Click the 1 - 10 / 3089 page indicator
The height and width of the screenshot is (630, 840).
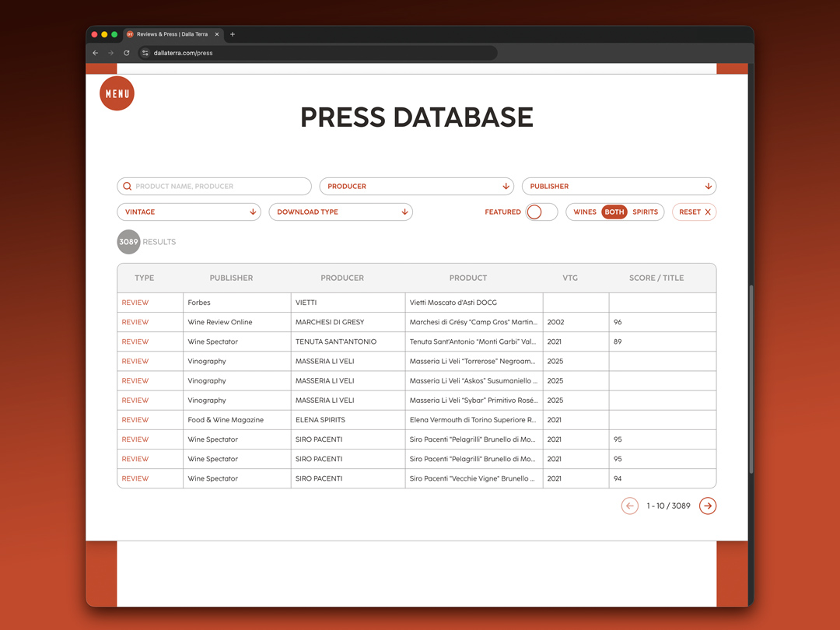[x=668, y=506]
